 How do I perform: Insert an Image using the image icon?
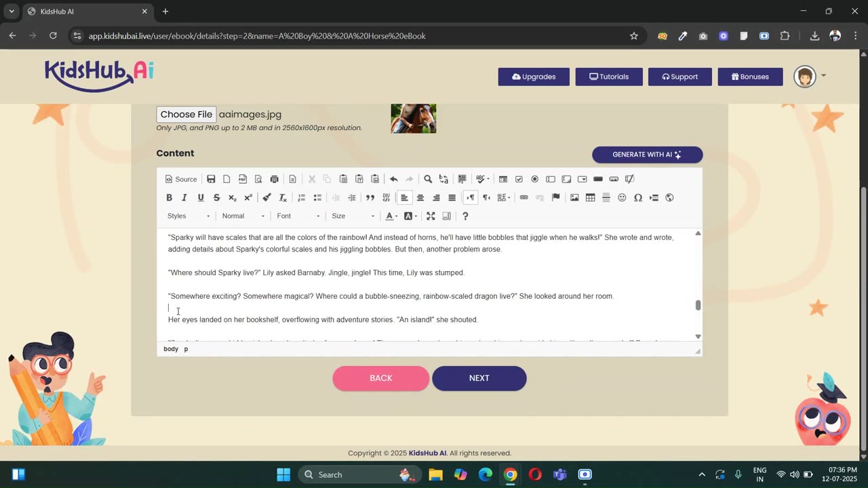(574, 197)
